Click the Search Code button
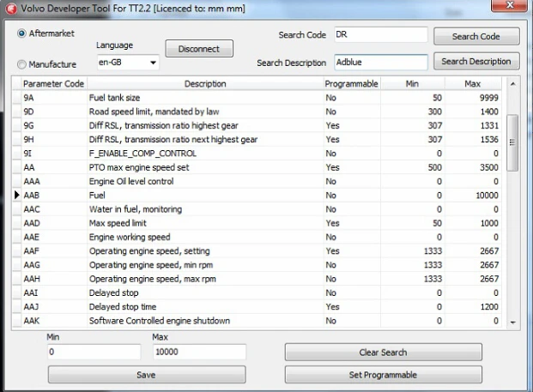 point(476,36)
